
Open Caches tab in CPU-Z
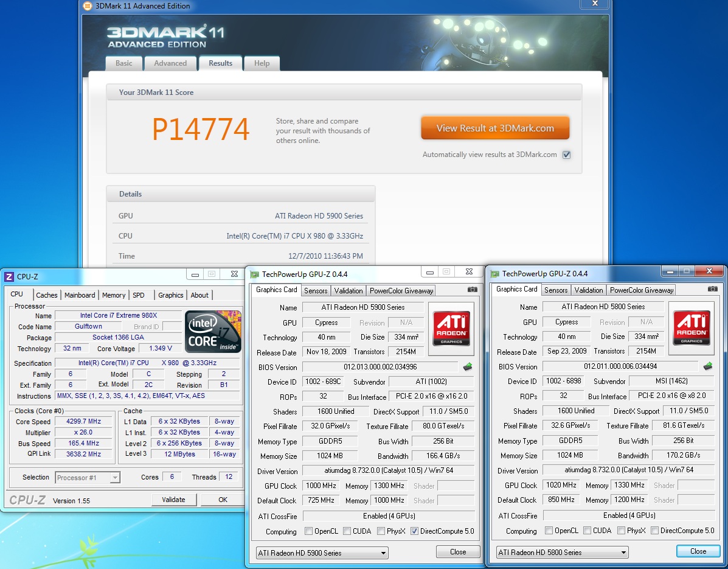pyautogui.click(x=47, y=295)
